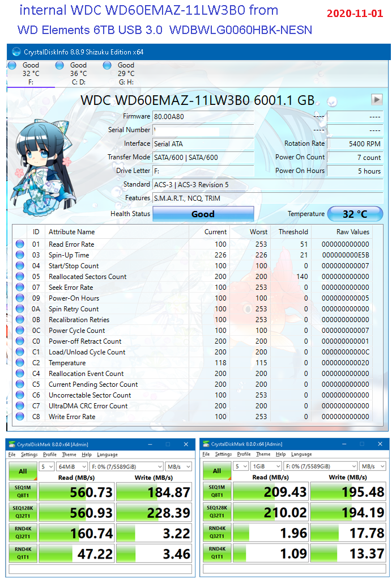Click status orb for Seek Error Rate
Screen dimensions: 392x579
pyautogui.click(x=20, y=288)
